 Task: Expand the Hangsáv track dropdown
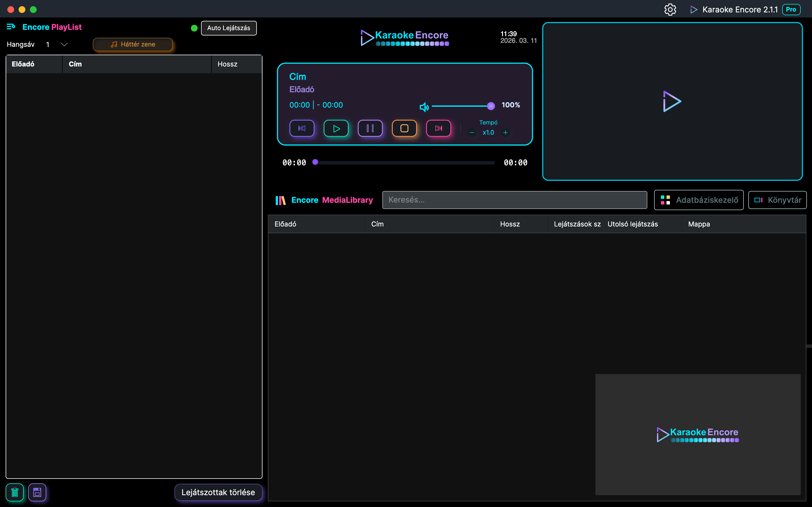pos(64,44)
